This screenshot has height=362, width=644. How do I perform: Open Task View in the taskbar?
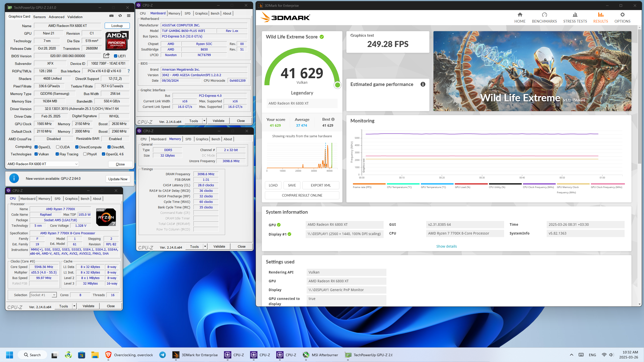pyautogui.click(x=54, y=355)
